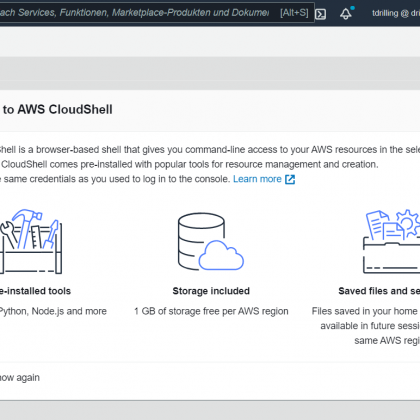420x420 pixels.
Task: Select the 'Python, Node.js and more' text
Action: coord(53,311)
